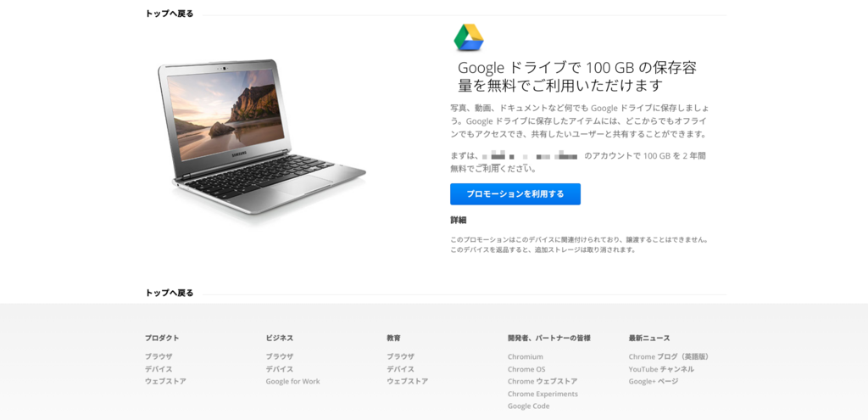Click トップへ戻る link just above the footer

coord(170,293)
